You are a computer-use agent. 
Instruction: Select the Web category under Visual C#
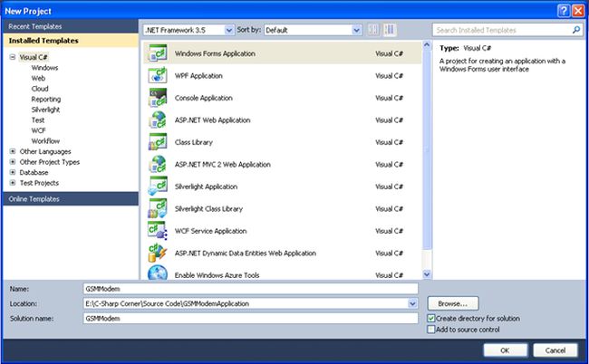[38, 78]
